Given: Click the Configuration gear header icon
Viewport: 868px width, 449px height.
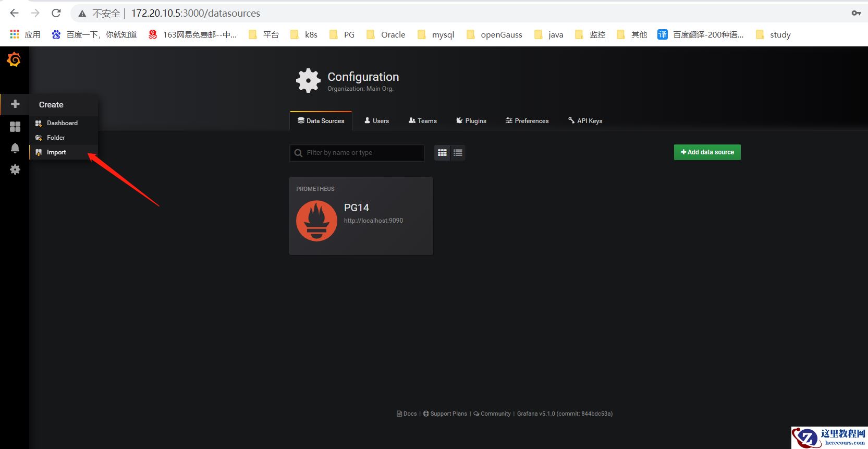Looking at the screenshot, I should pyautogui.click(x=308, y=81).
